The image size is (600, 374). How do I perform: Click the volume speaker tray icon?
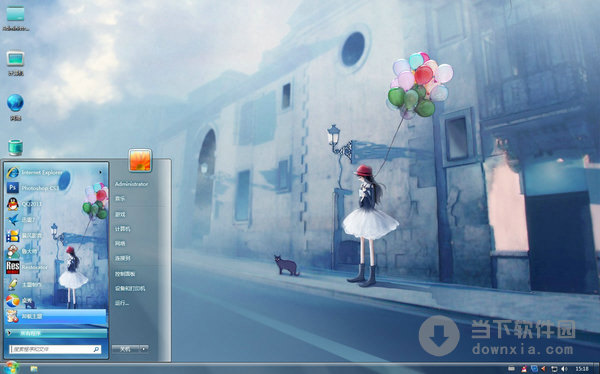coord(564,369)
